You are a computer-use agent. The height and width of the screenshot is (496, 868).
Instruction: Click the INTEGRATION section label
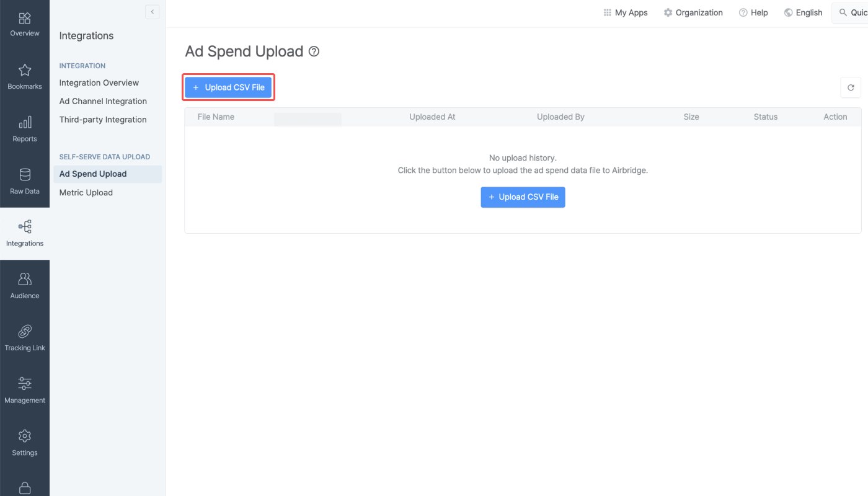click(x=82, y=66)
